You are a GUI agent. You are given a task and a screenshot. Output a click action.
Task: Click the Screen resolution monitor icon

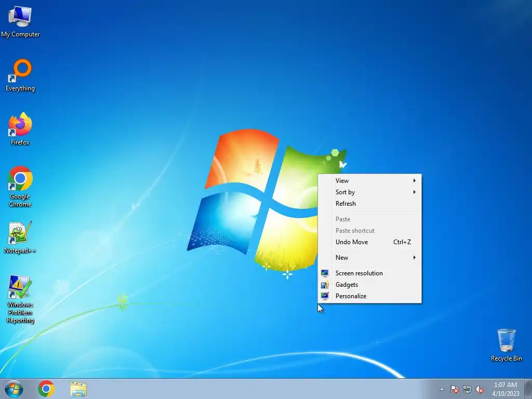click(x=325, y=273)
